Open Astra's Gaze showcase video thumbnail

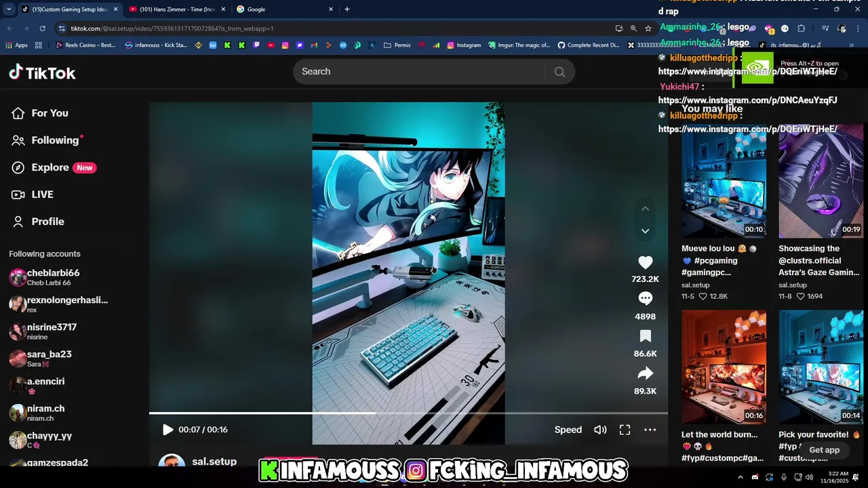tap(821, 181)
